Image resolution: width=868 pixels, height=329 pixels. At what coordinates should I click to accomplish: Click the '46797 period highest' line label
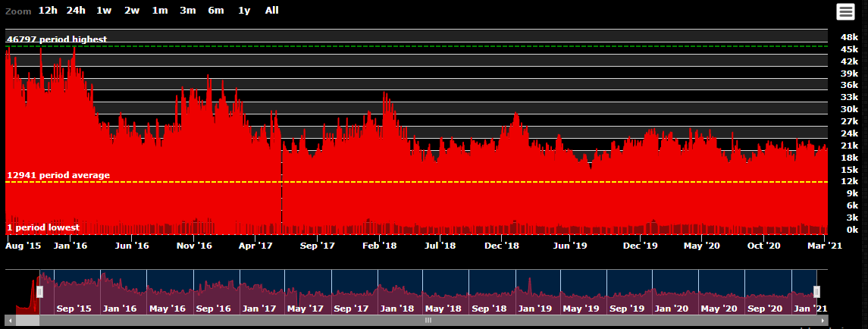pos(57,39)
